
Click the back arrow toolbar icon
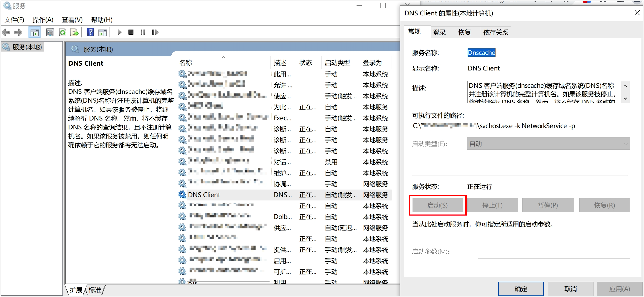tap(6, 32)
